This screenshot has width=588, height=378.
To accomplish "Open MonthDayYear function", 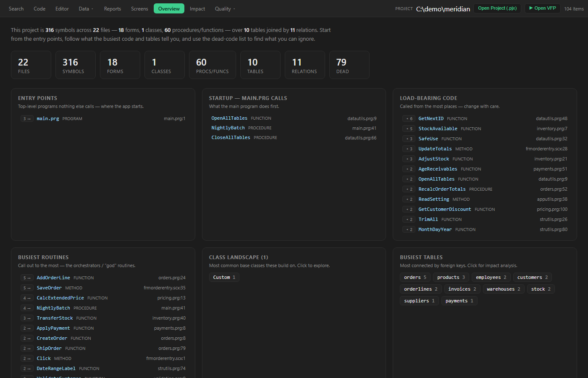I will tap(485, 229).
